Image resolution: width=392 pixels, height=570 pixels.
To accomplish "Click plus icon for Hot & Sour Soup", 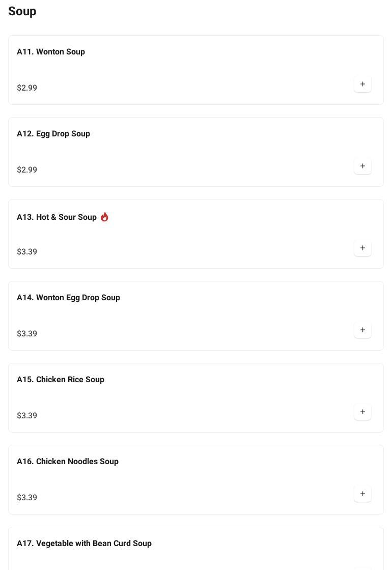I will tap(362, 248).
